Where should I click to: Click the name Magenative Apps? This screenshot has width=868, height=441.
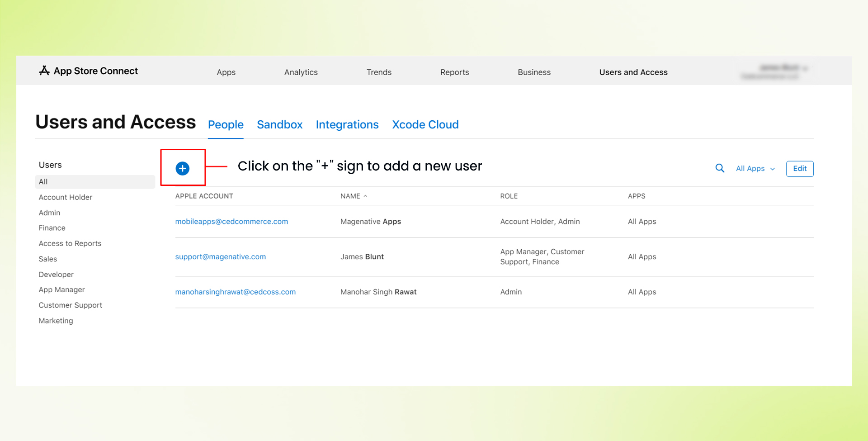tap(371, 222)
